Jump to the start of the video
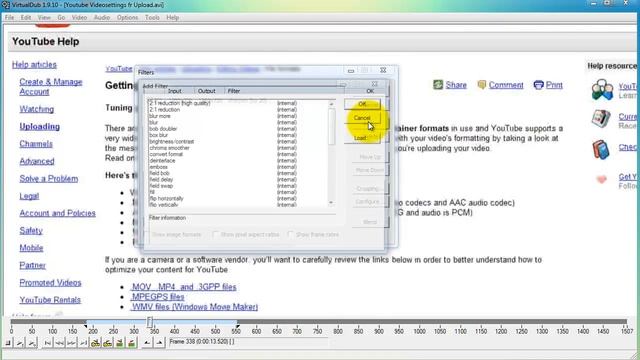Image resolution: width=640 pixels, height=360 pixels. [48, 343]
